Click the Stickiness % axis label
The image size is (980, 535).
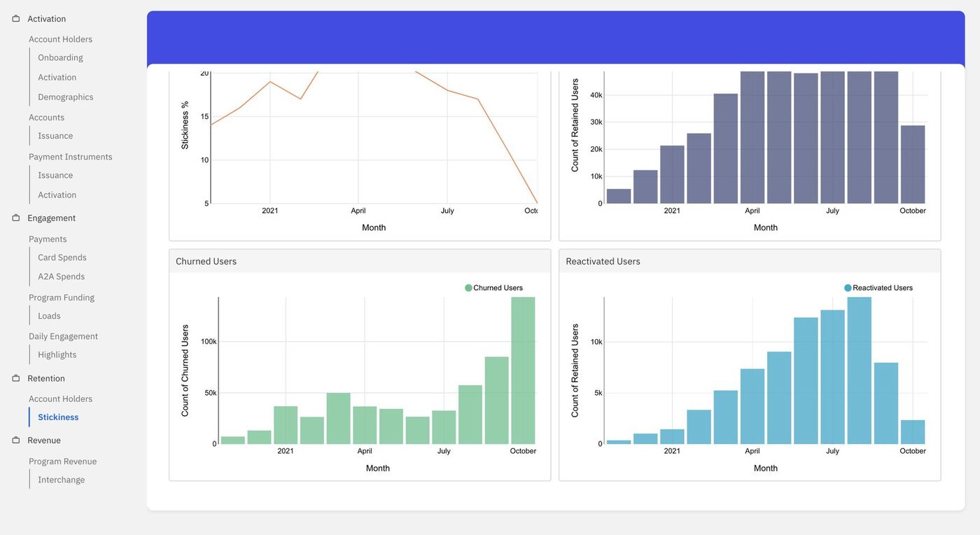coord(185,125)
